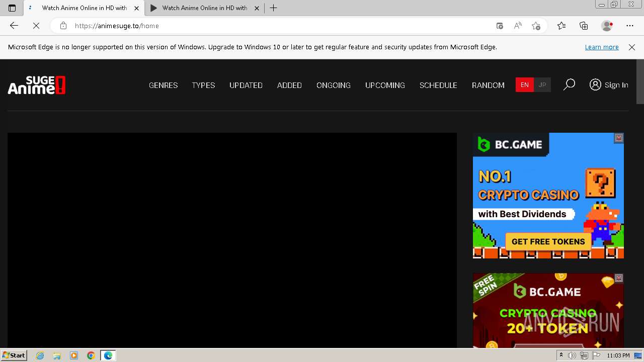Open the clock showing 11:03 PM
Screen dimensions: 644x362
tap(618, 355)
